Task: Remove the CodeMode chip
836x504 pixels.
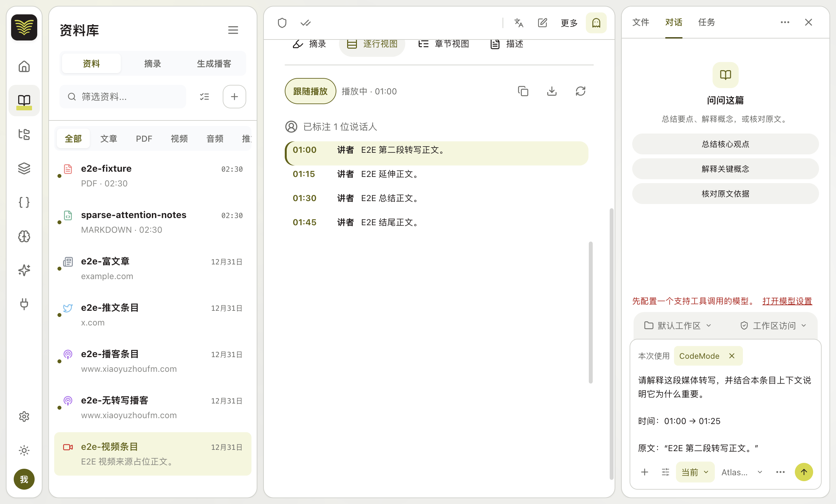Action: click(732, 356)
